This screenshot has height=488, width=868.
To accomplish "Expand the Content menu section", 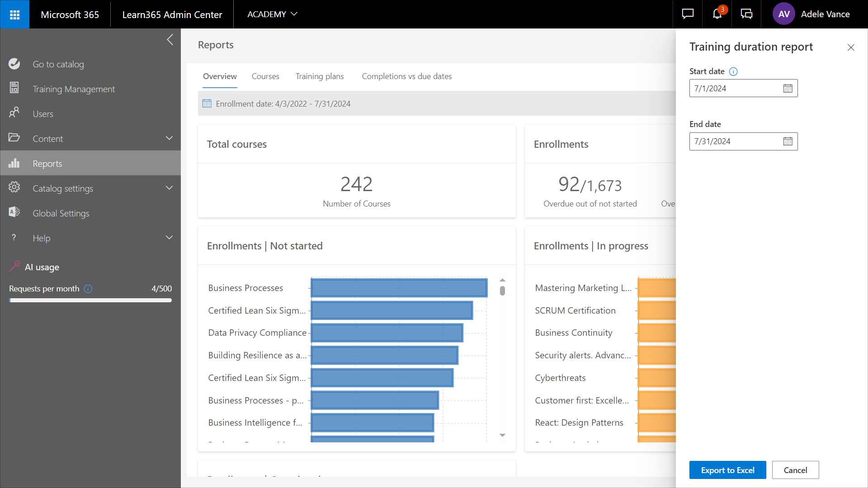I will click(x=169, y=138).
